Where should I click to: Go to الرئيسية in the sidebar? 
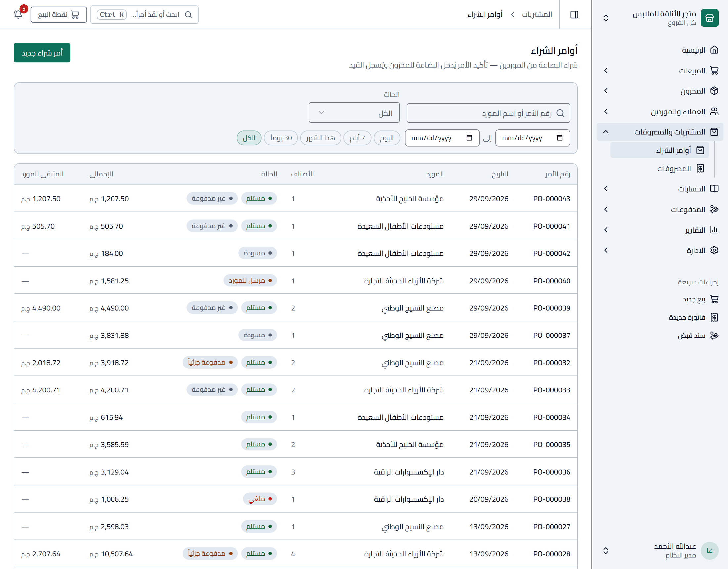660,50
